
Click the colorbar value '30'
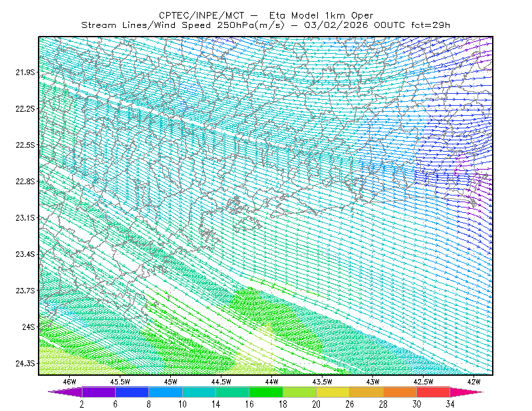(x=417, y=404)
